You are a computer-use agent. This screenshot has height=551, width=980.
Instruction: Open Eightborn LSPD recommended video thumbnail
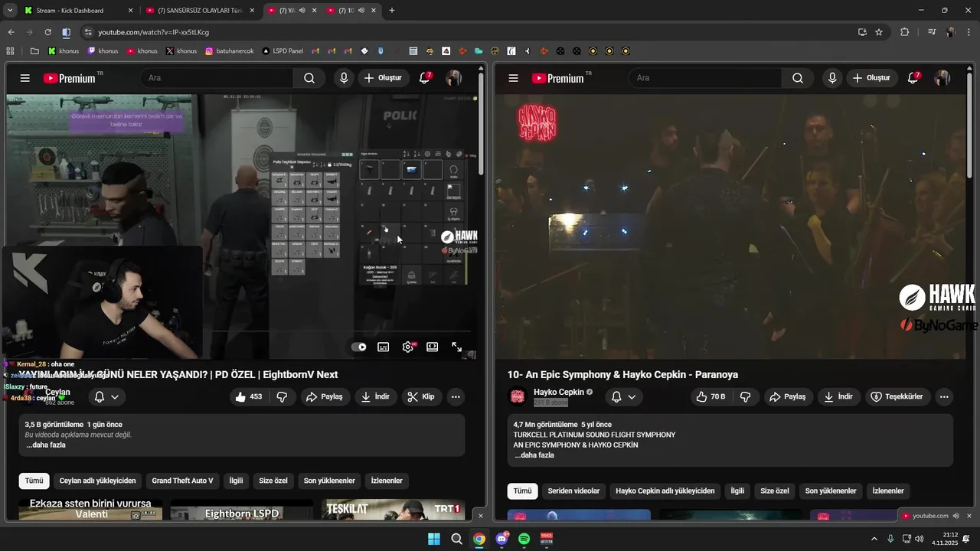pyautogui.click(x=242, y=510)
